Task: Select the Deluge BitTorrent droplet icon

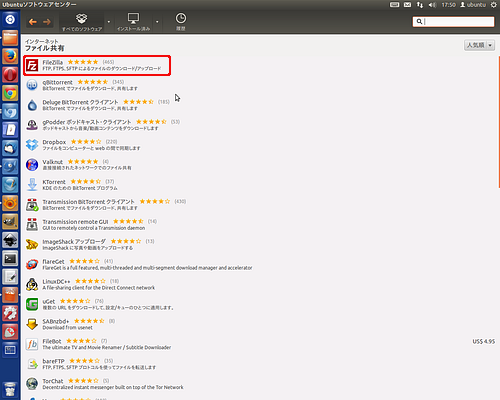Action: (x=32, y=105)
